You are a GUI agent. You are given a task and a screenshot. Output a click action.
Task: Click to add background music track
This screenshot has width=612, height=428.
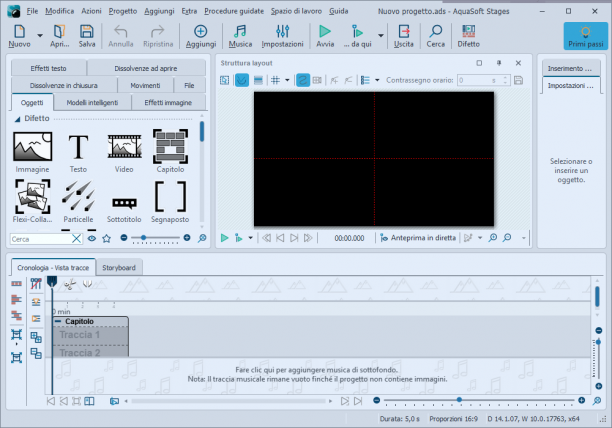tap(318, 375)
